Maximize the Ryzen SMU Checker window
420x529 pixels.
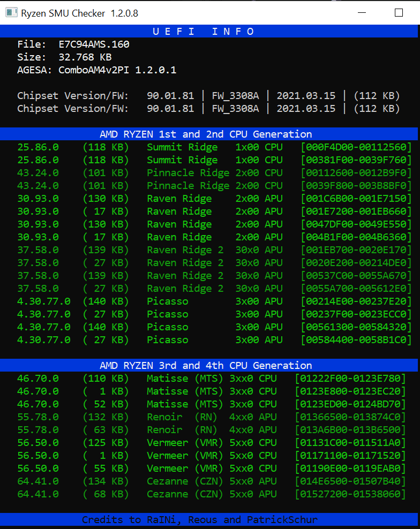399,13
